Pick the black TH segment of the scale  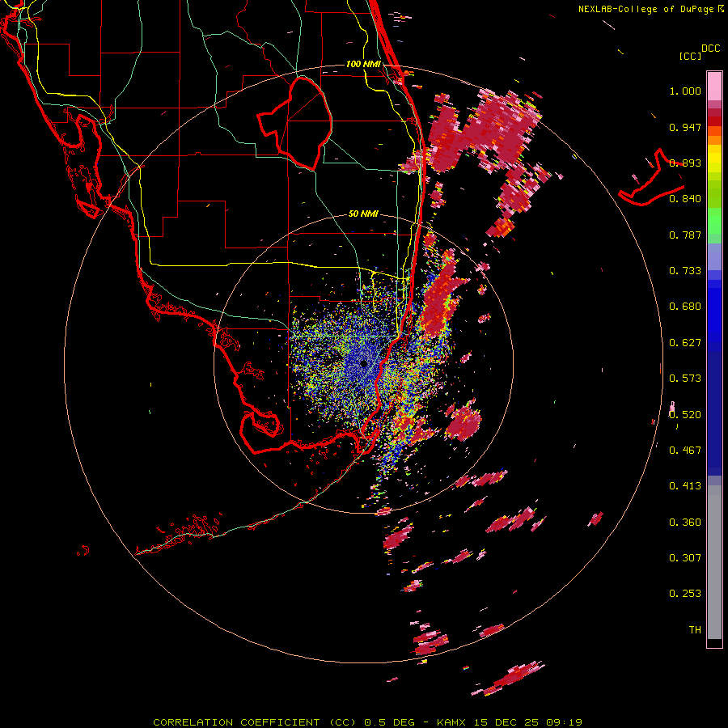714,643
